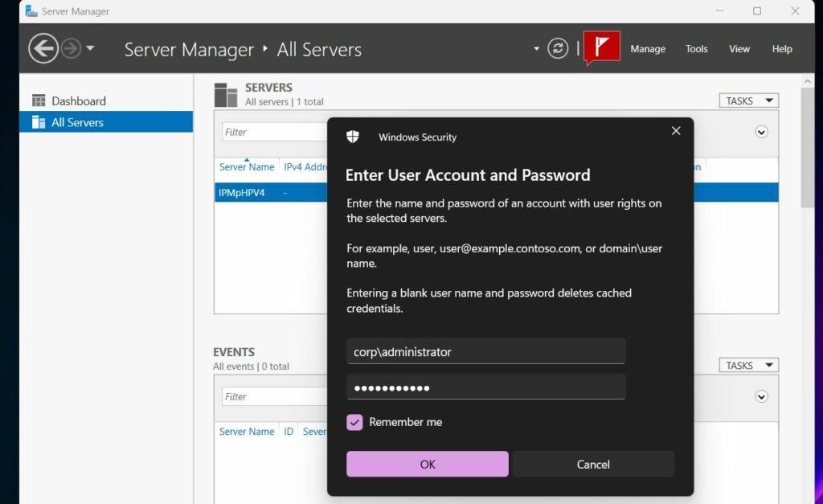Open navigation history dropdown arrow
This screenshot has height=504, width=823.
tap(90, 48)
